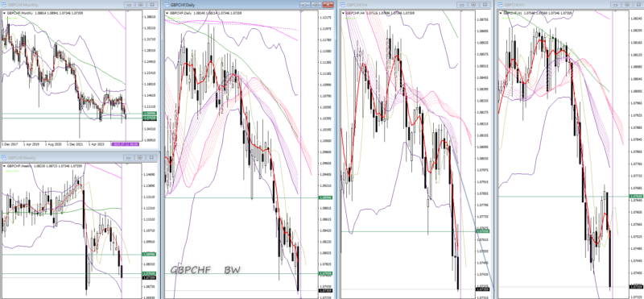644x299 pixels.
Task: Click the chart shift marker on Daily chart
Action: point(301,11)
